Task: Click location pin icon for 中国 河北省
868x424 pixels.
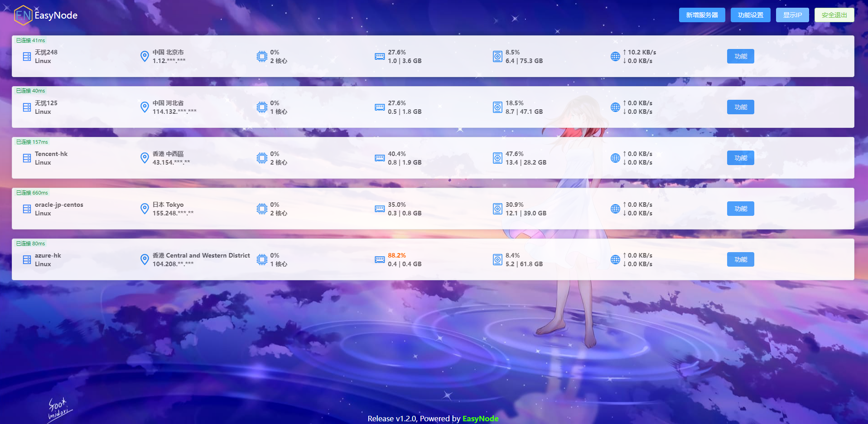Action: [145, 107]
